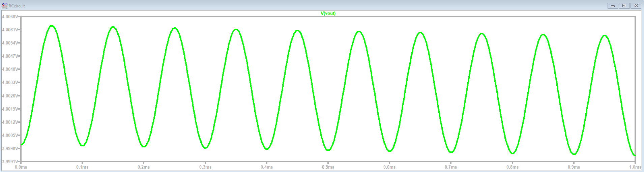Click the waveform trough at 0.9ms

574,154
